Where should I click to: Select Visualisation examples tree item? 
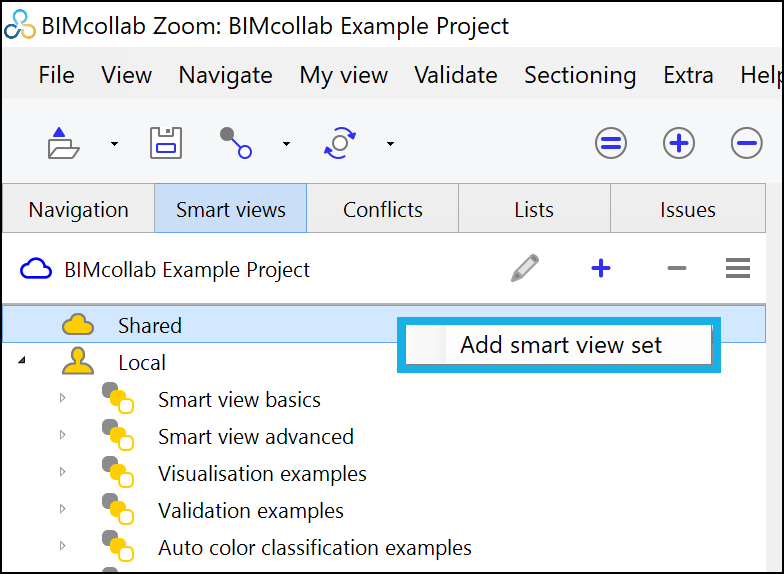pos(262,474)
